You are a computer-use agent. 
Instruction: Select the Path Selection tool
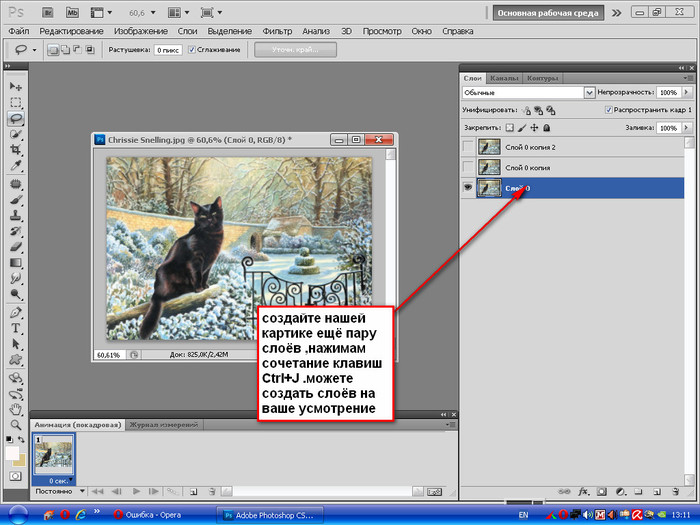16,344
